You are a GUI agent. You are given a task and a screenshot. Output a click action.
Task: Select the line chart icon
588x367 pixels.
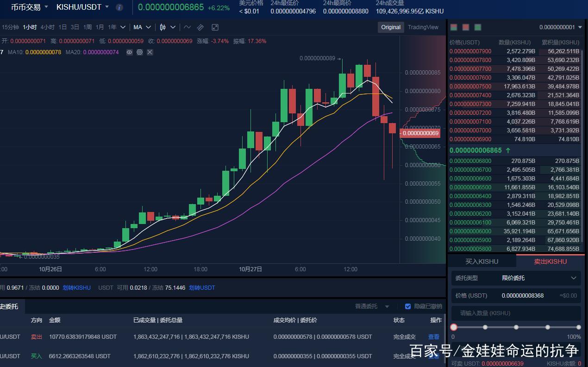point(187,27)
